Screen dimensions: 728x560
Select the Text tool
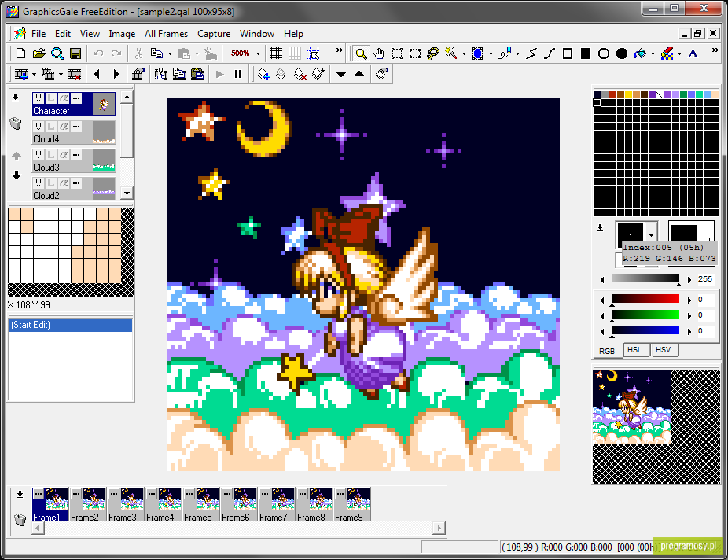pyautogui.click(x=693, y=53)
